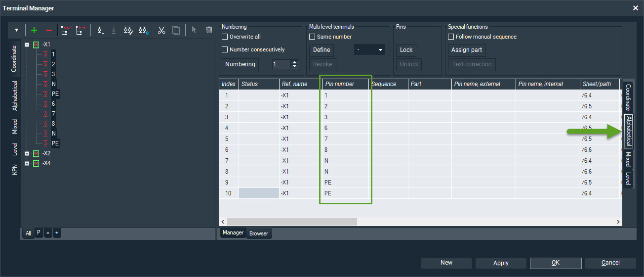Open the toolbar dropdown arrow menu
This screenshot has height=277, width=644.
click(16, 30)
